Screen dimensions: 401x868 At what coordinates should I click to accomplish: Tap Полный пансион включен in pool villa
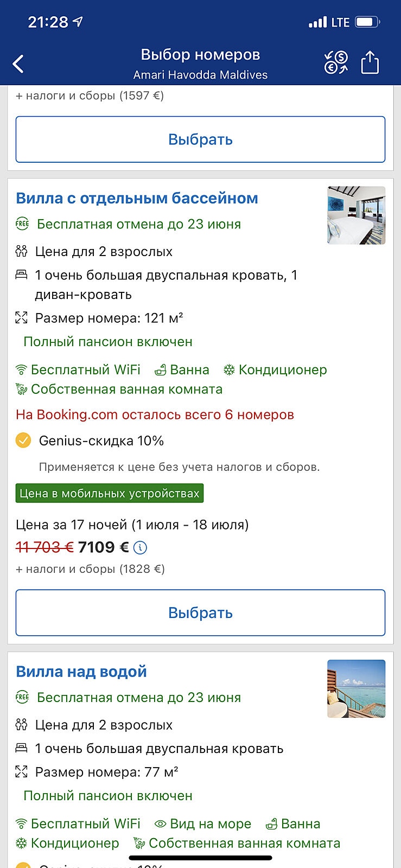(108, 342)
